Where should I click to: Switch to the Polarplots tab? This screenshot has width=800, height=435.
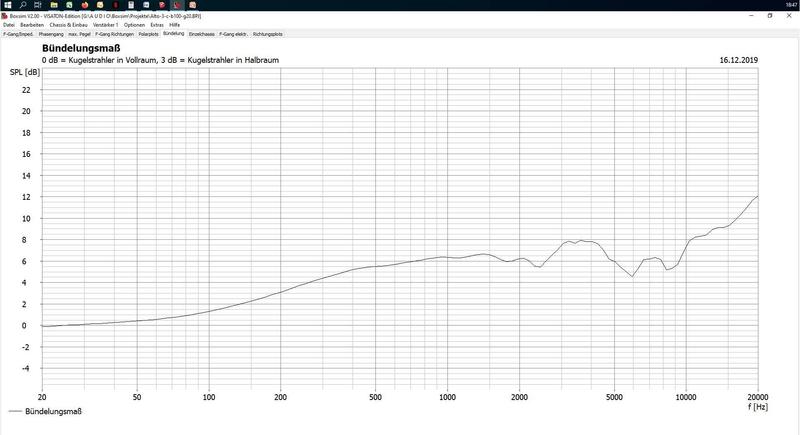pyautogui.click(x=148, y=34)
